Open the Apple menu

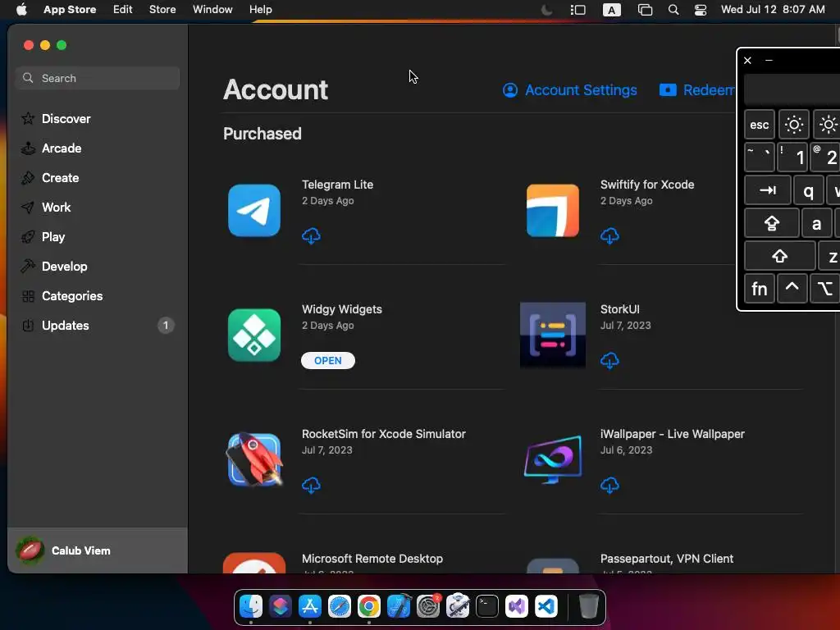pyautogui.click(x=21, y=10)
